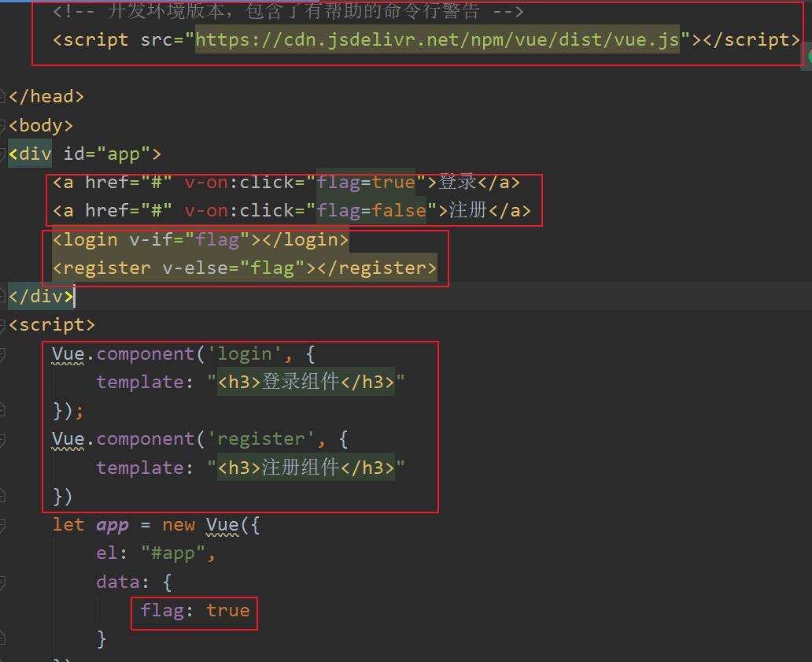This screenshot has width=812, height=662.
Task: Collapse the data: { object fold marker
Action: (3, 582)
